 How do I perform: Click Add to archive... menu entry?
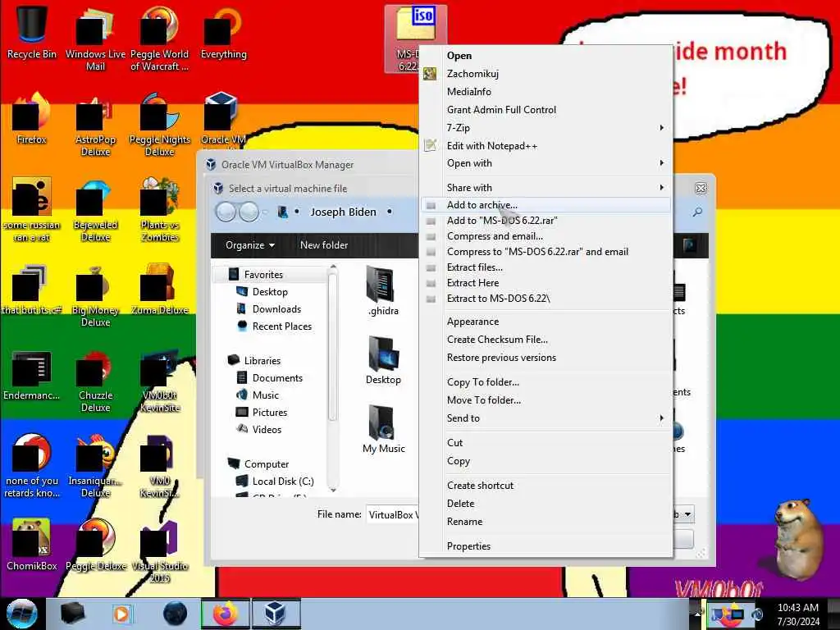point(546,204)
